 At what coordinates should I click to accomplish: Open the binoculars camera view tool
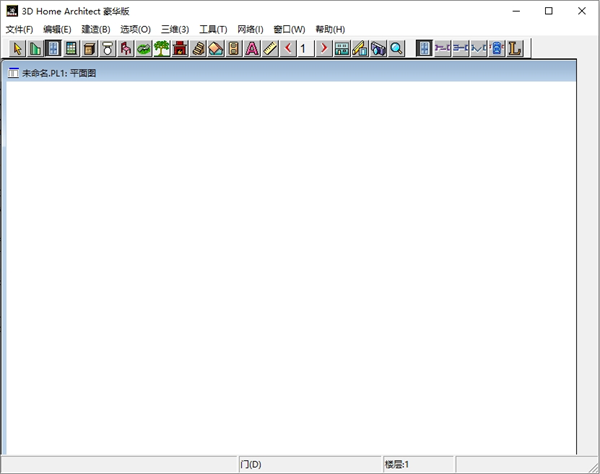tap(378, 48)
